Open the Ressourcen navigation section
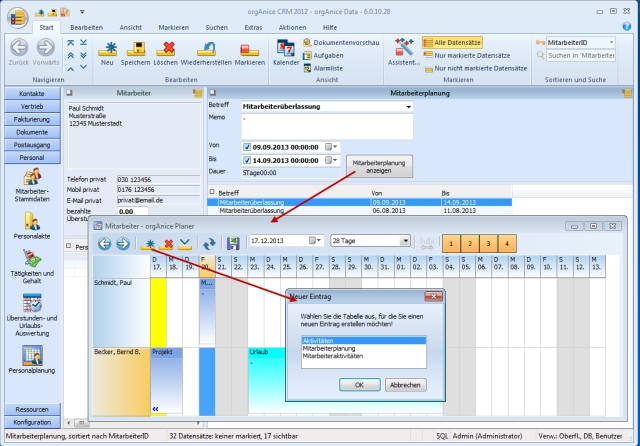The image size is (640, 446). click(32, 409)
